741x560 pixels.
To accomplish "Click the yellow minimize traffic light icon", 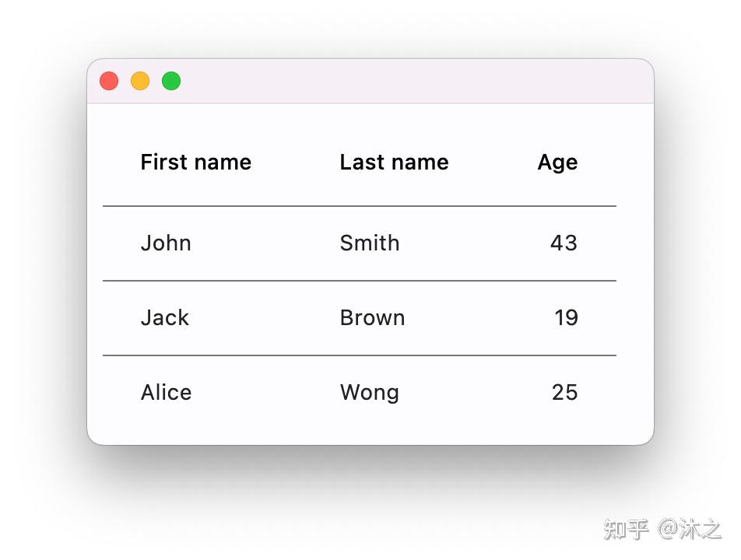I will (140, 80).
